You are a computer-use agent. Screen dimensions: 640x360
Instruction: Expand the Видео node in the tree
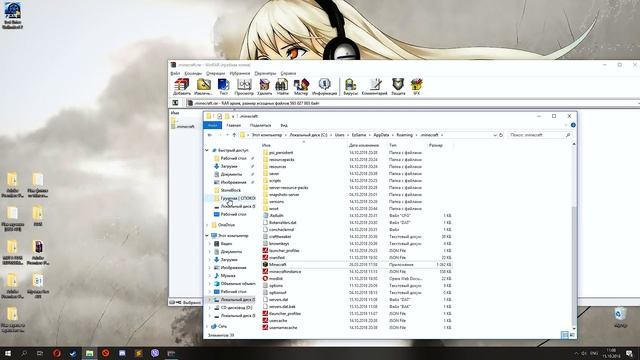[x=210, y=244]
